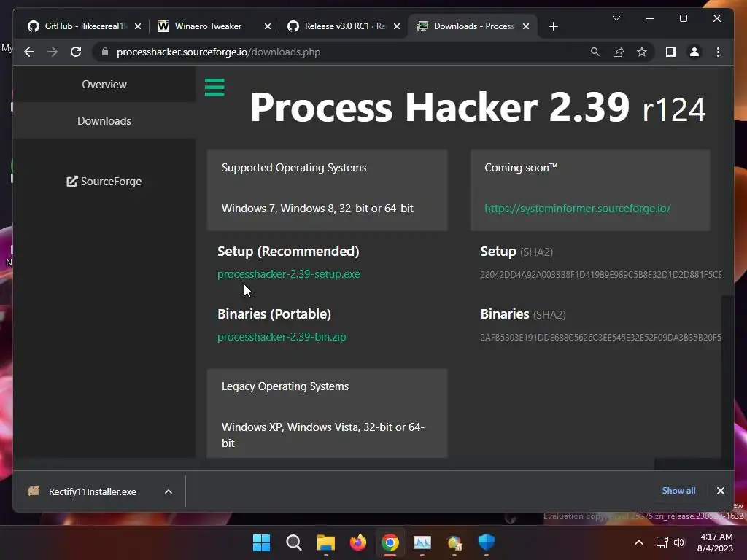The height and width of the screenshot is (560, 747).
Task: Dismiss the downloads bar with X
Action: (720, 491)
